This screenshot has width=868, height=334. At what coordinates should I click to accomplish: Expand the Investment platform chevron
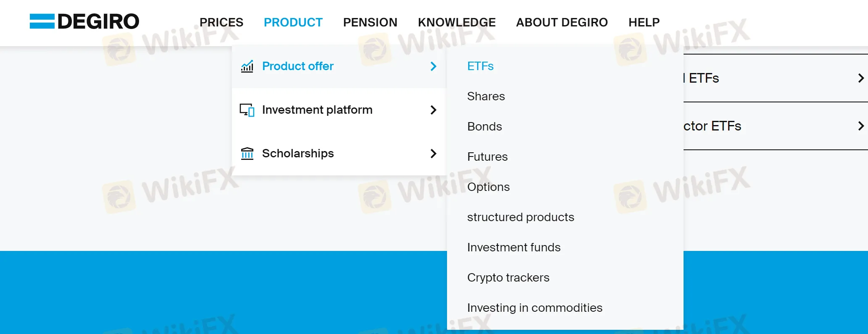434,110
